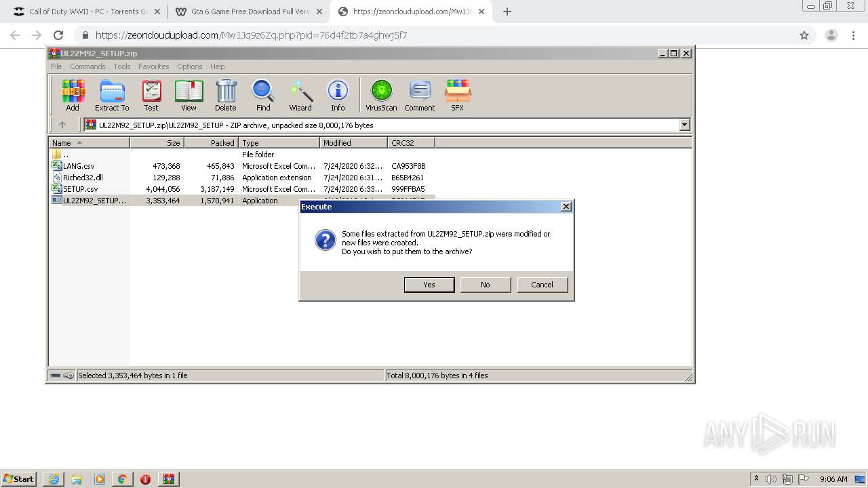Screen dimensions: 868x488
Task: Click the taskbar clock 9:06 AM
Action: (x=833, y=479)
